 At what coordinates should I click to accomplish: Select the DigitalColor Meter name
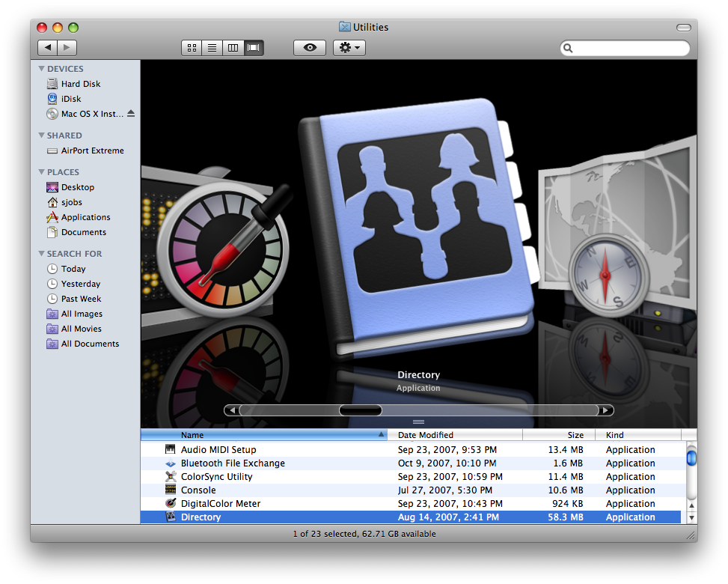tap(221, 504)
